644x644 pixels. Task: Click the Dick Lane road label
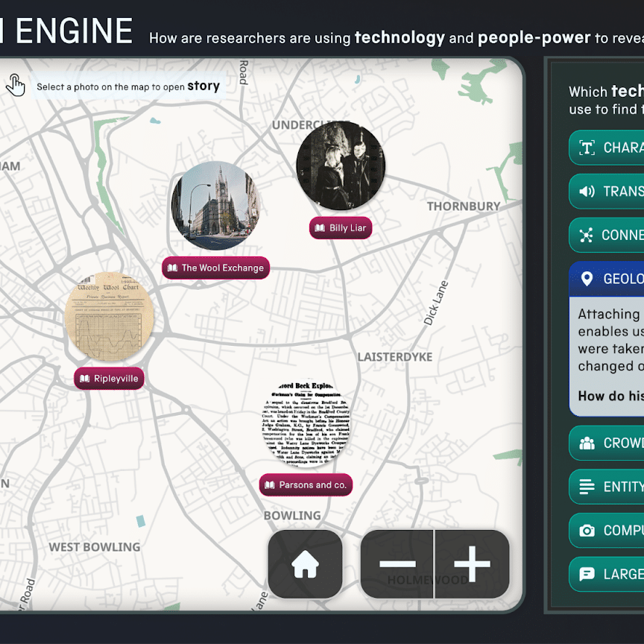point(436,303)
